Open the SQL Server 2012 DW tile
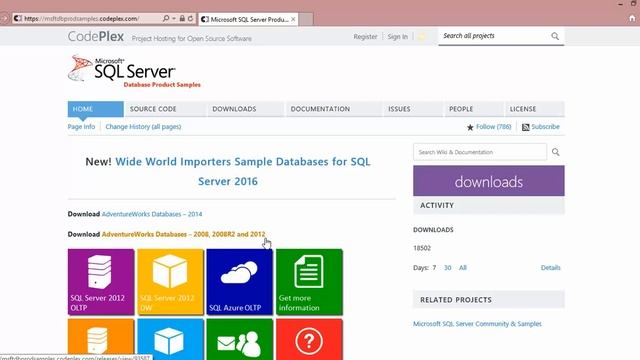Screen dimensions: 640x360 point(170,282)
